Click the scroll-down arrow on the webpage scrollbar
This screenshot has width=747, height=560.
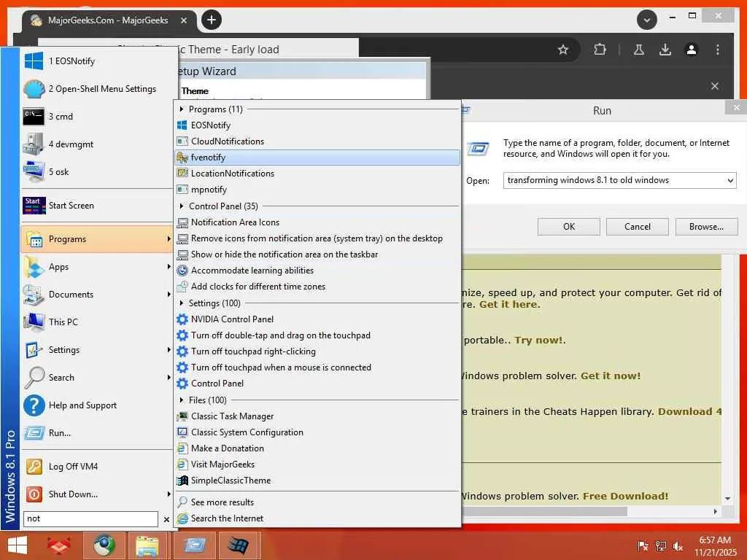727,499
